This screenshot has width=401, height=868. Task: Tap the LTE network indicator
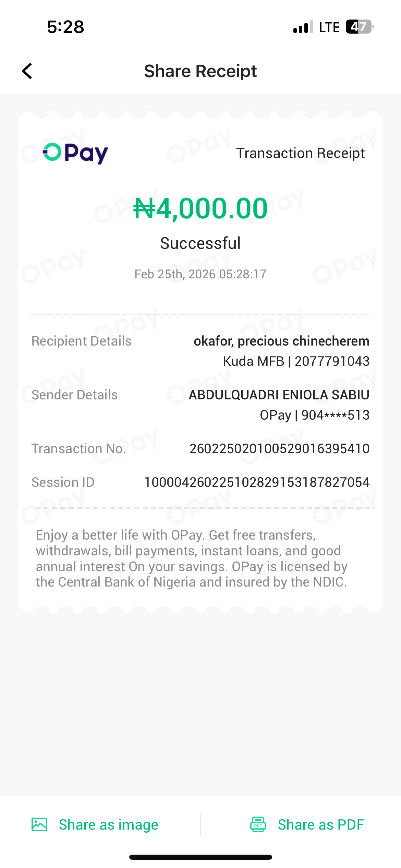point(329,27)
